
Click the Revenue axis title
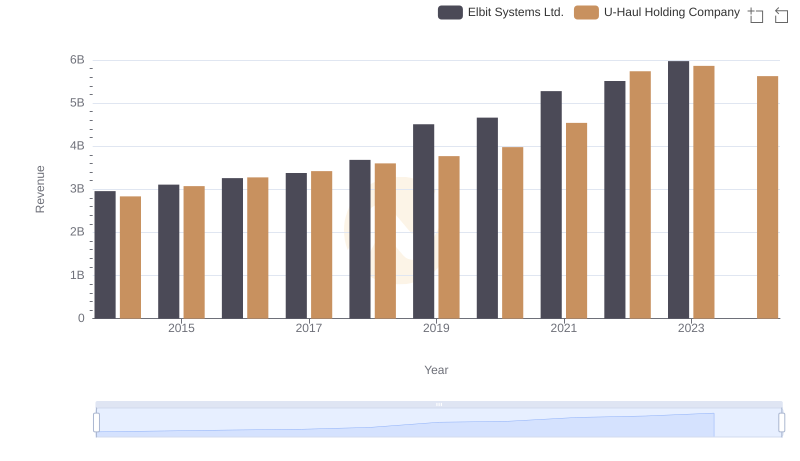[x=40, y=189]
